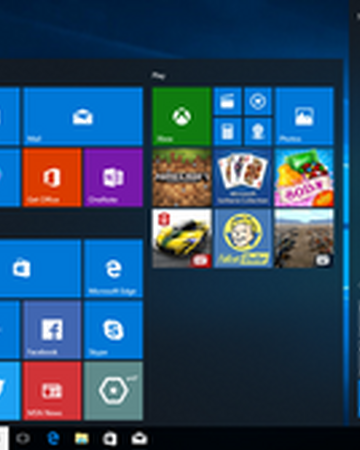This screenshot has height=450, width=360.
Task: Open Store from the taskbar
Action: tap(110, 438)
